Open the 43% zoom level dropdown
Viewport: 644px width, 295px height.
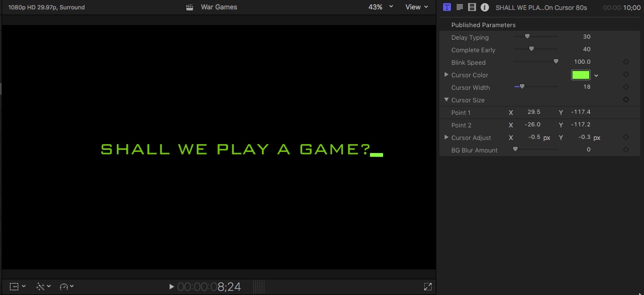(380, 7)
